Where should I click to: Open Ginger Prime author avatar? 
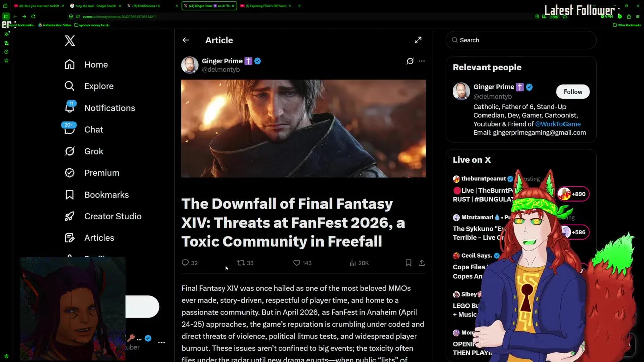pyautogui.click(x=190, y=65)
